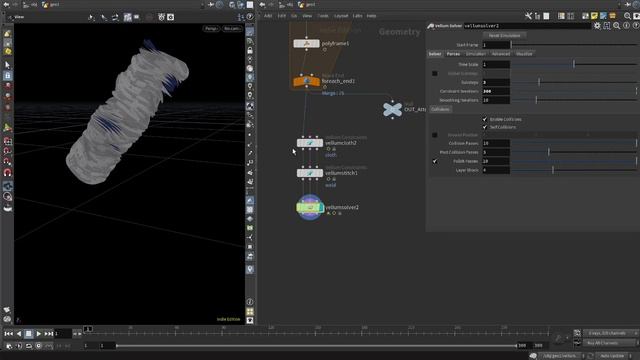The height and width of the screenshot is (360, 640).
Task: Select the arrow Select tool in left toolbar
Action: [7, 65]
